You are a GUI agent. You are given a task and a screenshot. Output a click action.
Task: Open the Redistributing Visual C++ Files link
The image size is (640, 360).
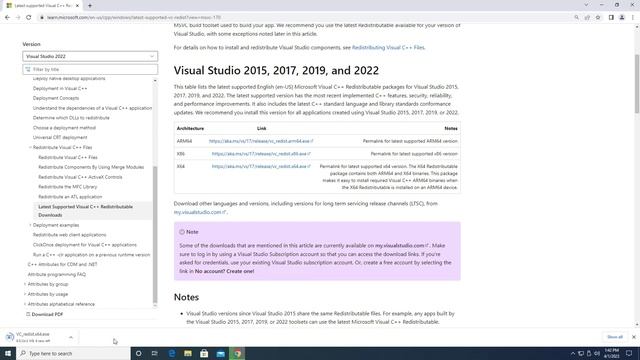(x=388, y=47)
